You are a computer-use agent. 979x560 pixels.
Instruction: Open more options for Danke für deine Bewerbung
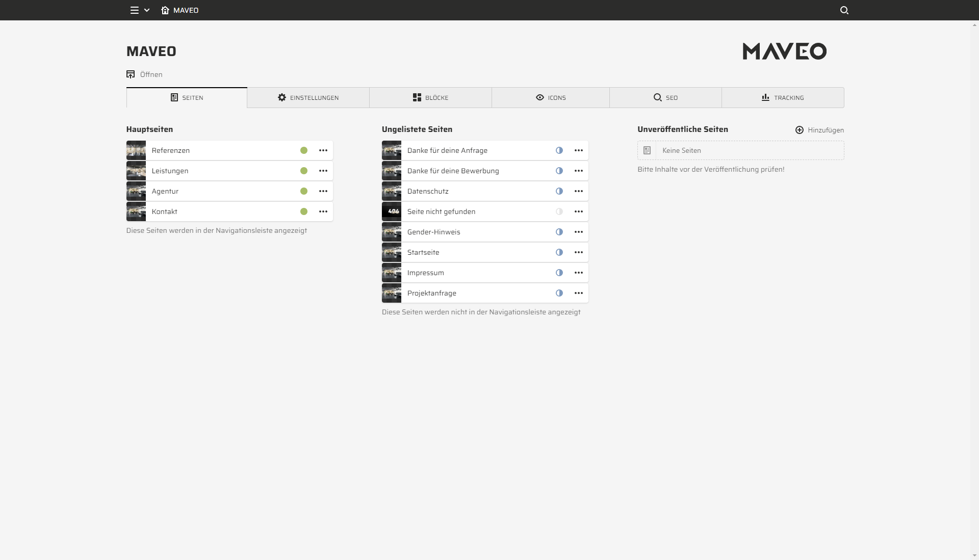pyautogui.click(x=579, y=171)
